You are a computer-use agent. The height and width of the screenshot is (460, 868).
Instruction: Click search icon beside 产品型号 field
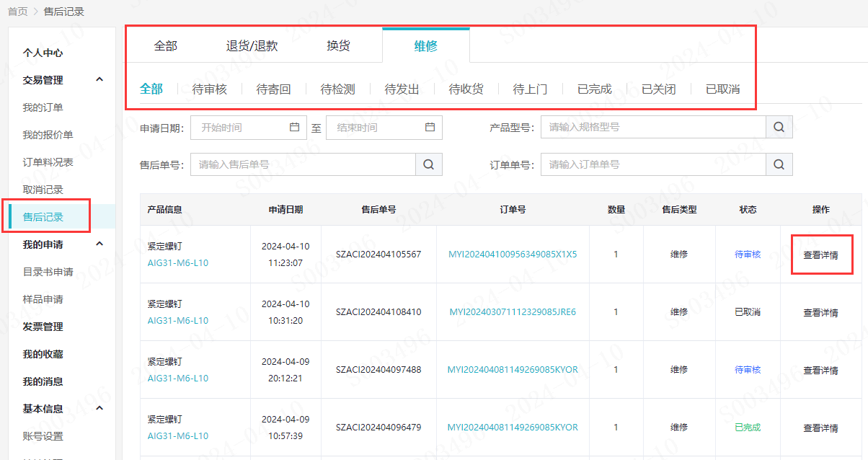(779, 128)
